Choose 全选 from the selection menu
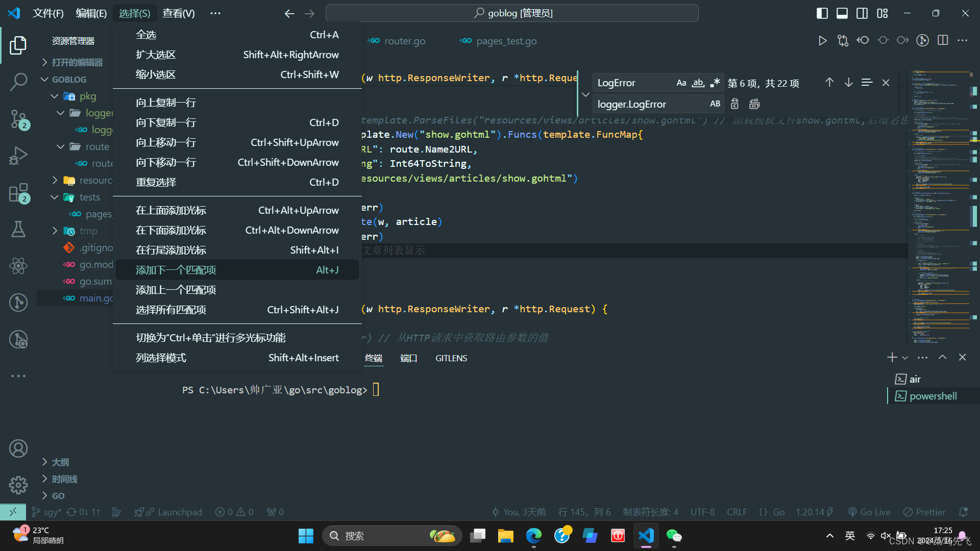 237,35
